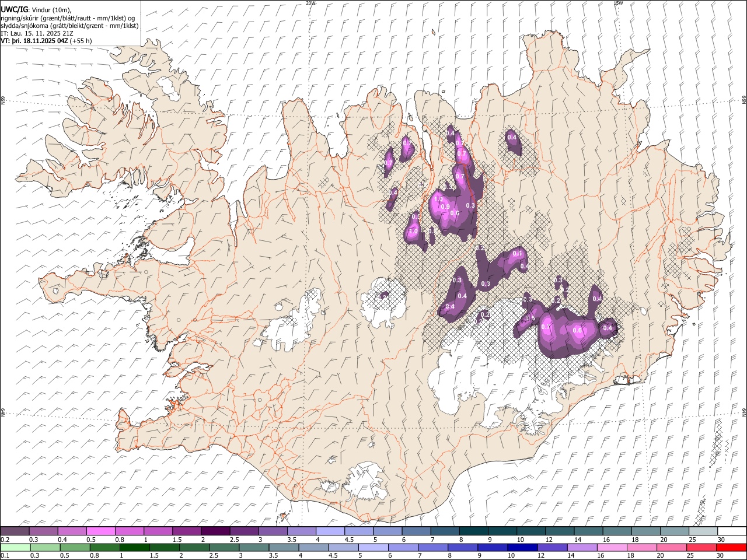Click the 'rigning/skúrir' rain legend description line

click(68, 18)
